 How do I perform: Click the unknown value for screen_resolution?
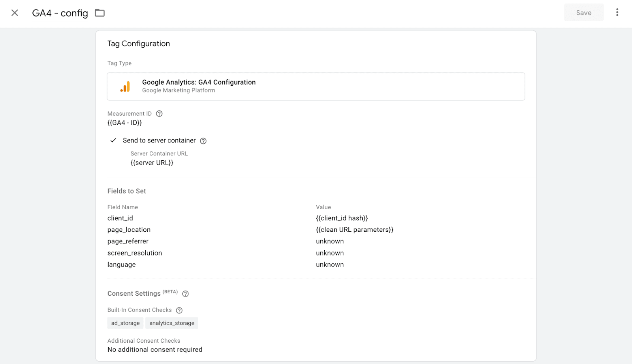[x=330, y=253]
